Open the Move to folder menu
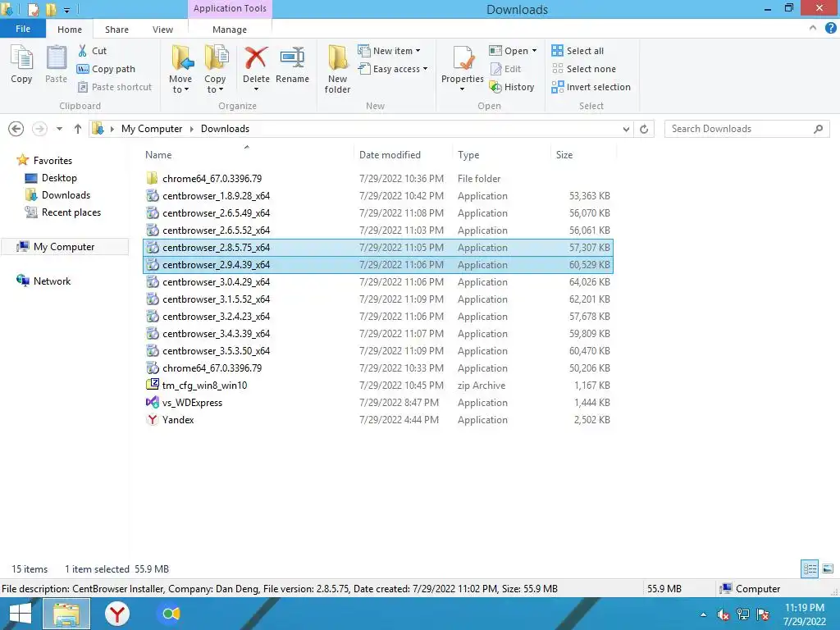Image resolution: width=840 pixels, height=630 pixels. (x=180, y=69)
